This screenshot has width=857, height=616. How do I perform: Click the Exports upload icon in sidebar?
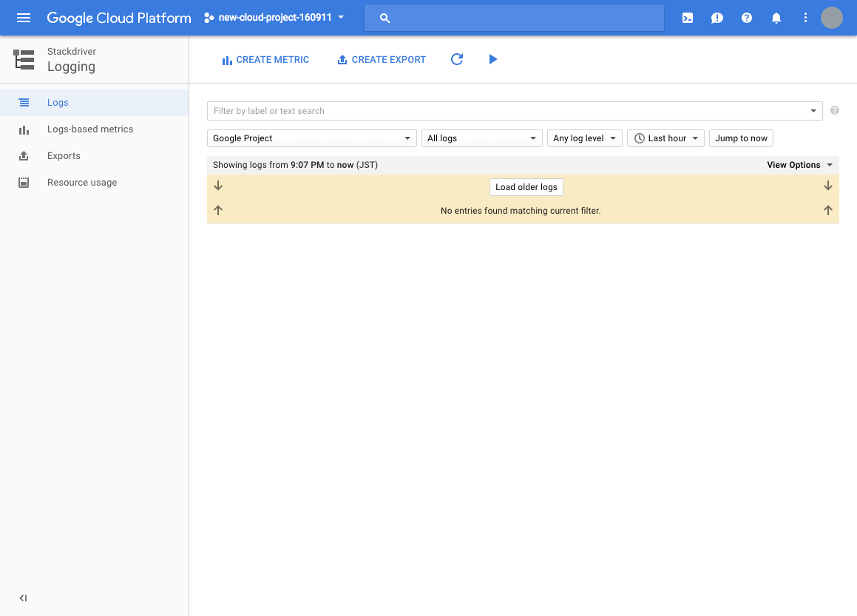point(24,156)
